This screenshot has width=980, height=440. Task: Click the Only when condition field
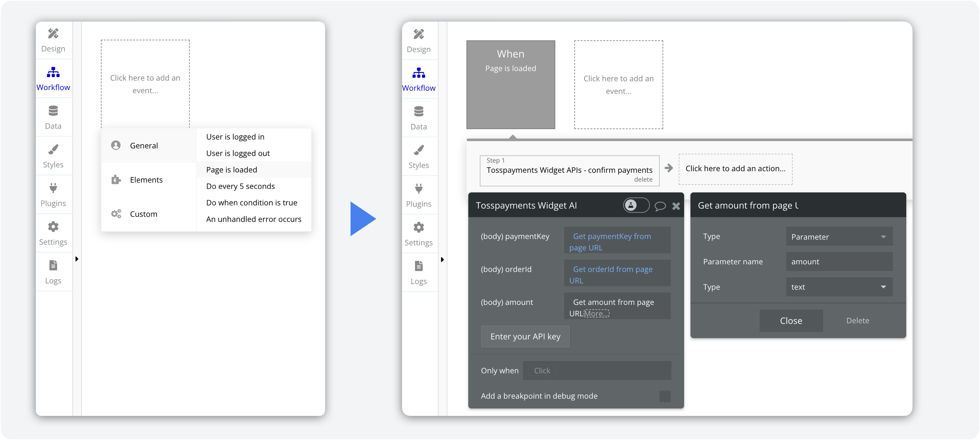(x=597, y=370)
